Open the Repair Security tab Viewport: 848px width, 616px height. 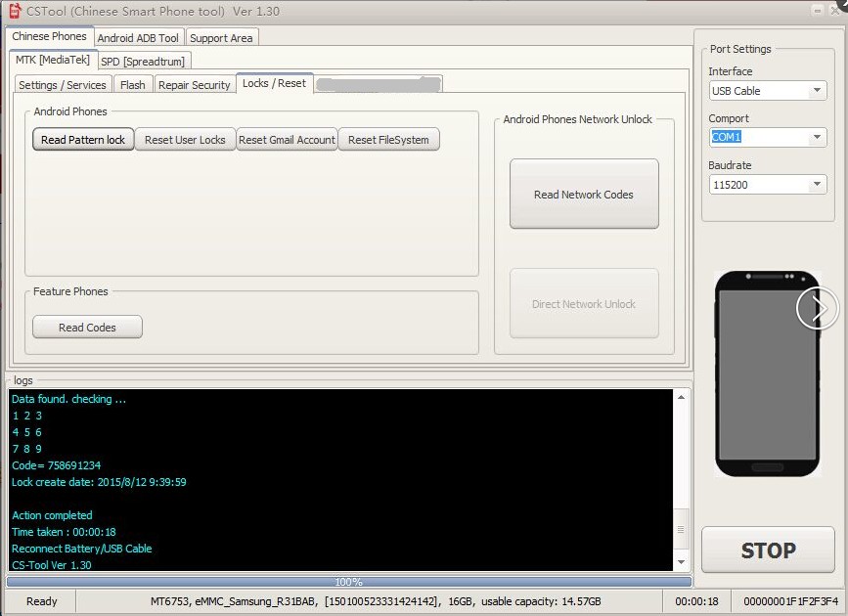195,85
